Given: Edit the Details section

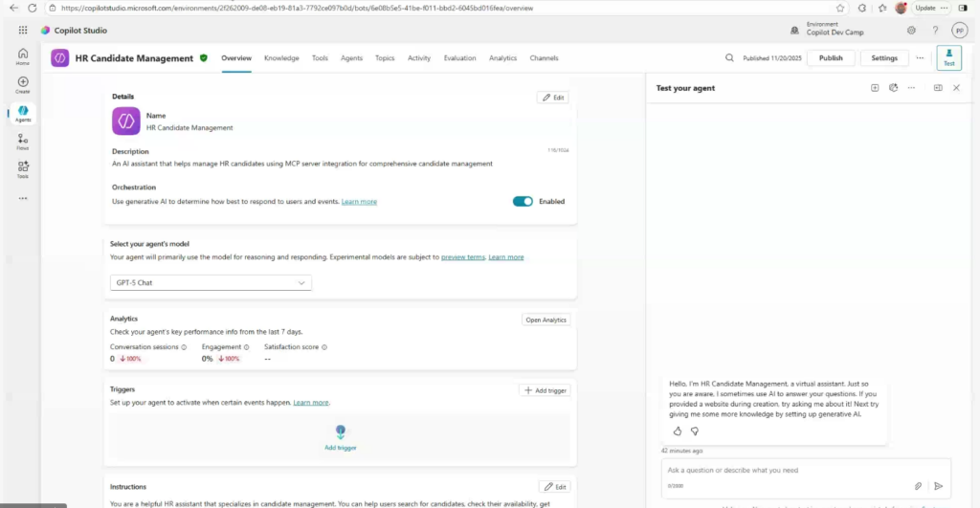Looking at the screenshot, I should pyautogui.click(x=553, y=98).
